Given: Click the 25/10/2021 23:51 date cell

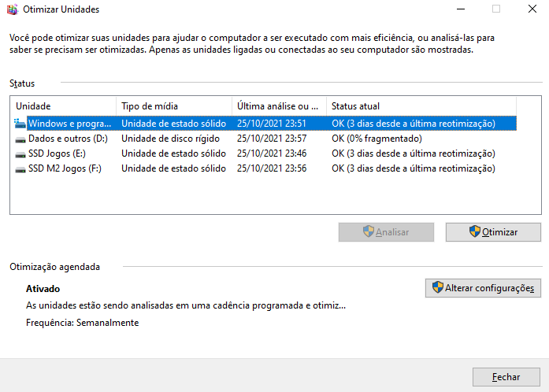Looking at the screenshot, I should coord(272,124).
